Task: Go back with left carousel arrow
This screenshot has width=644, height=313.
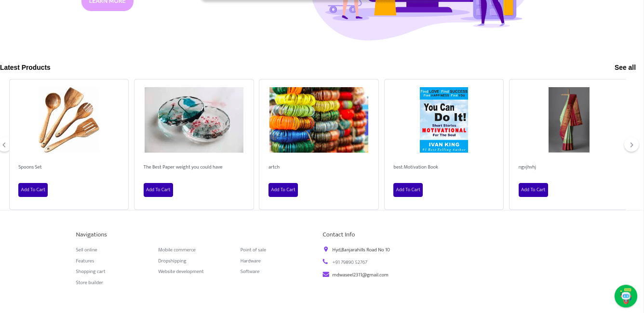Action: 4,144
